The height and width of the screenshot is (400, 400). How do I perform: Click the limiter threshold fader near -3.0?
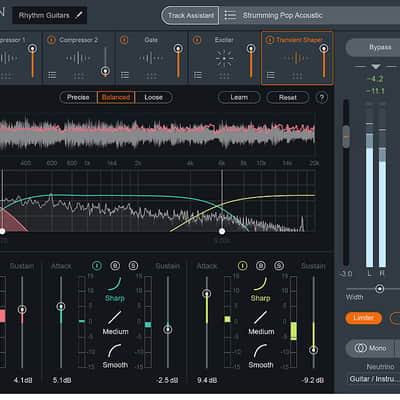pos(346,136)
